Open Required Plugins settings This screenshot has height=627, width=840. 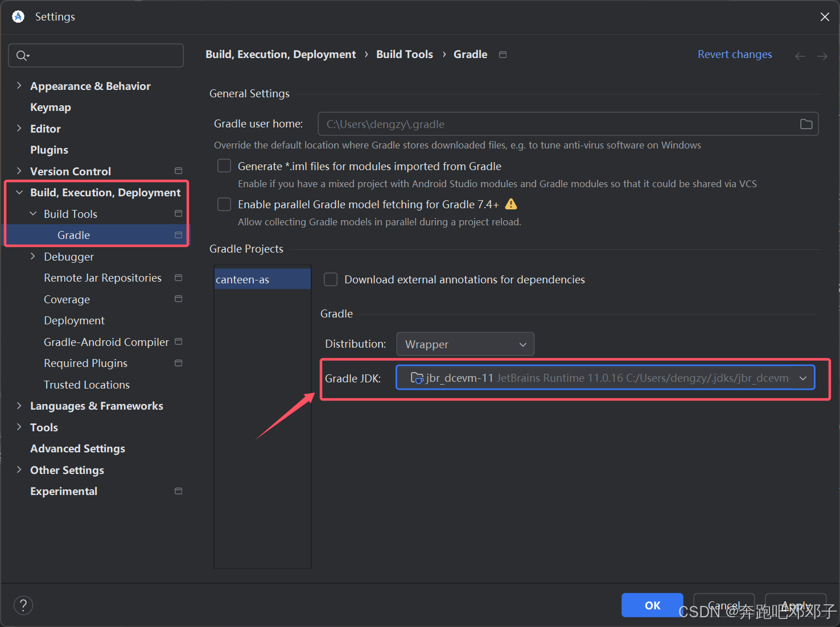85,363
